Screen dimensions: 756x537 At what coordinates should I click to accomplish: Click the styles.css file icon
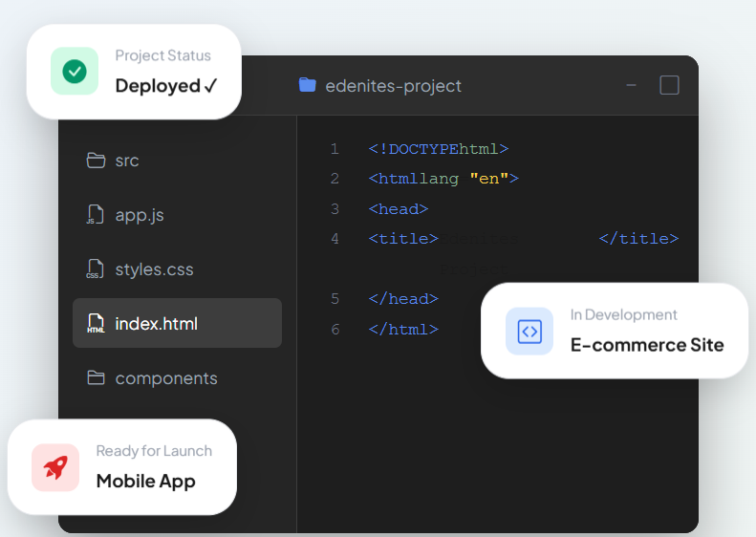(x=96, y=269)
